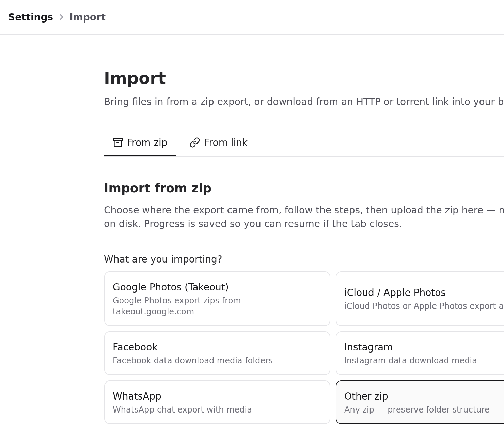The width and height of the screenshot is (504, 435).
Task: Click the "What are you importing?" label
Action: coord(163,259)
